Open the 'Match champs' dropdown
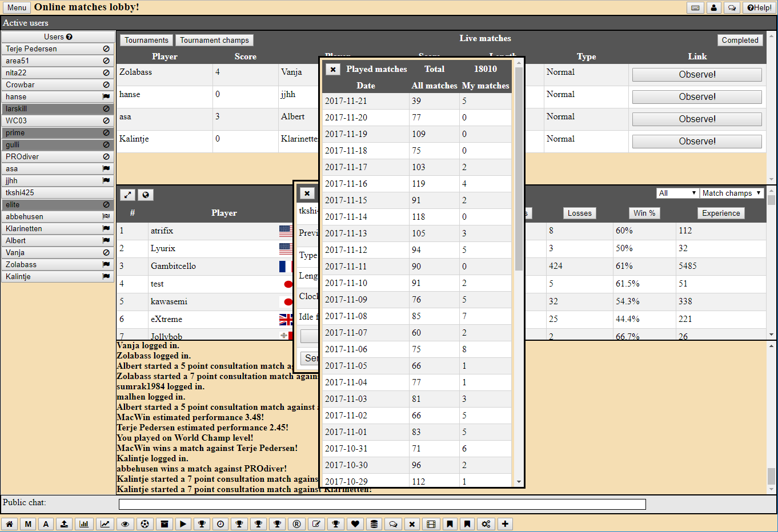 click(731, 193)
